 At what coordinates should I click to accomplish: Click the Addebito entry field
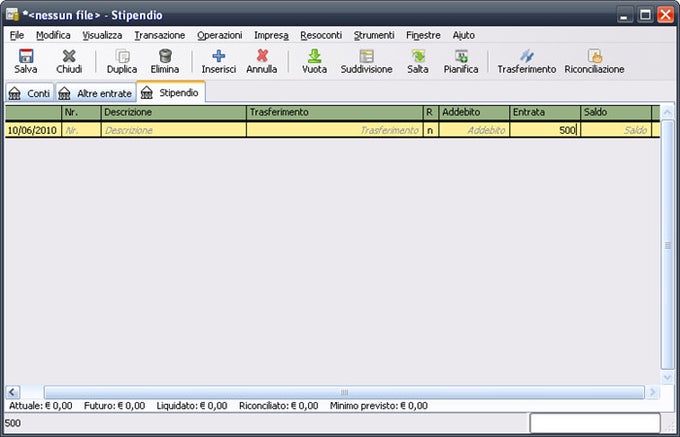tap(474, 130)
